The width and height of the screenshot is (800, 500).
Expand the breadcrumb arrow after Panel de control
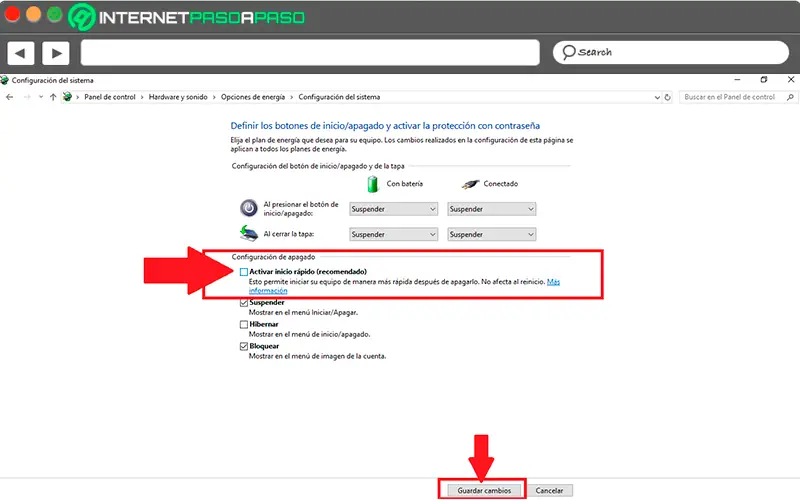(142, 97)
